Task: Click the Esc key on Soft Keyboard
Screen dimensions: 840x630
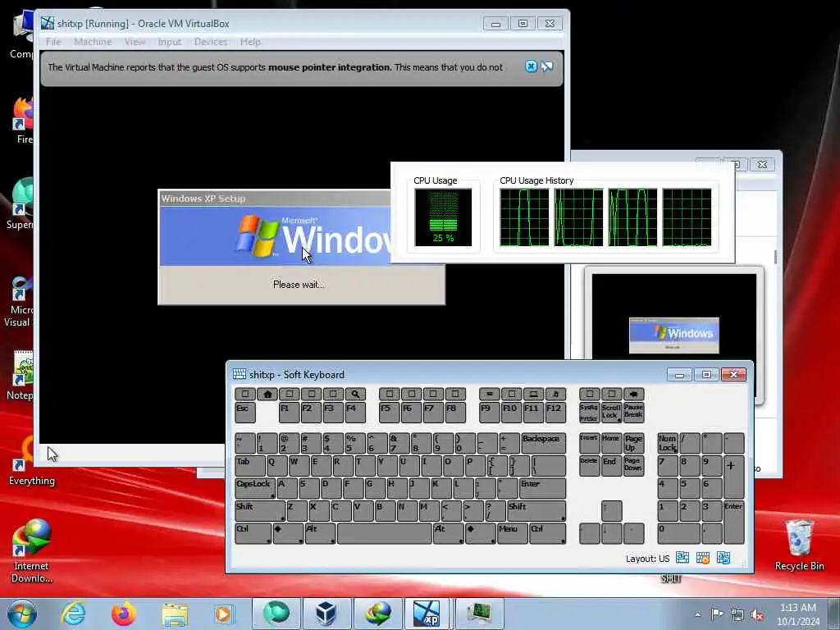Action: click(244, 412)
